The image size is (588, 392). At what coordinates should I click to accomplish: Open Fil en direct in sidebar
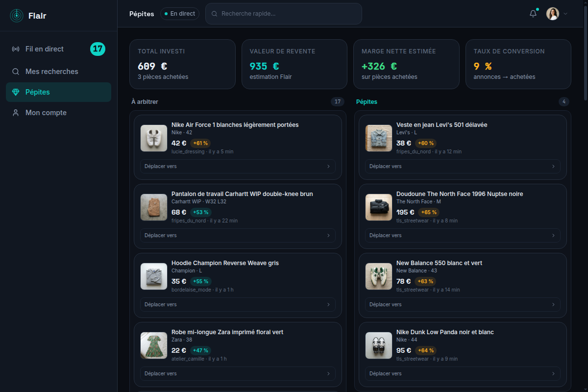point(59,49)
